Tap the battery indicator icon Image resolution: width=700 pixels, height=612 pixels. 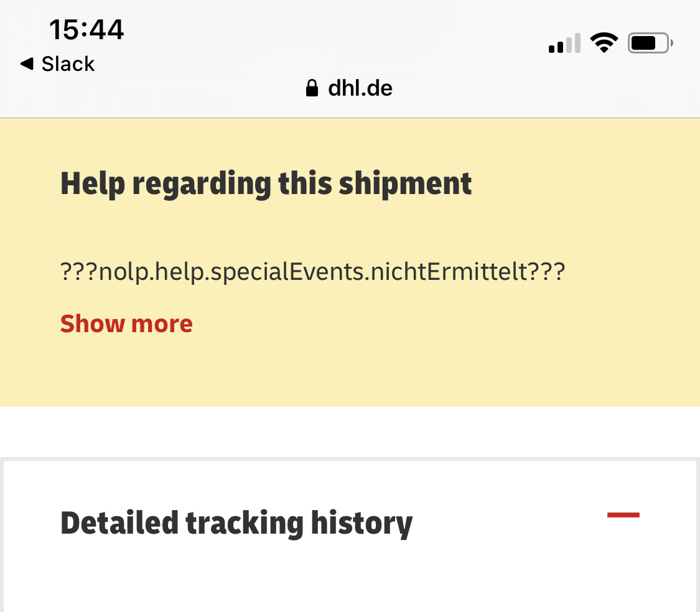tap(650, 43)
